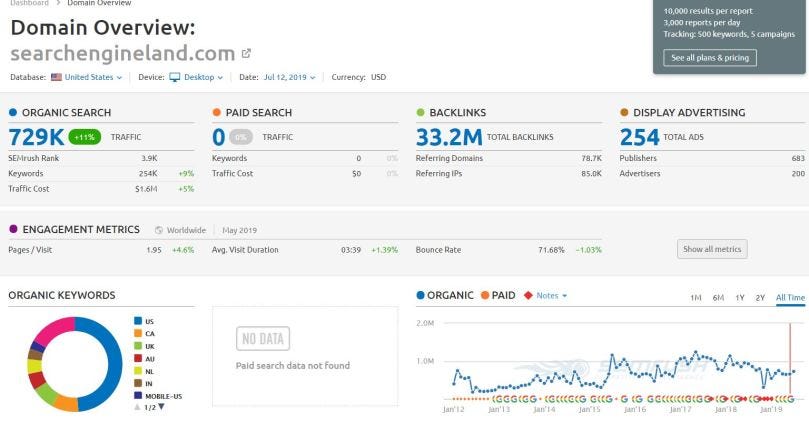Click the Worldwide globe icon
The height and width of the screenshot is (423, 809).
click(x=159, y=230)
